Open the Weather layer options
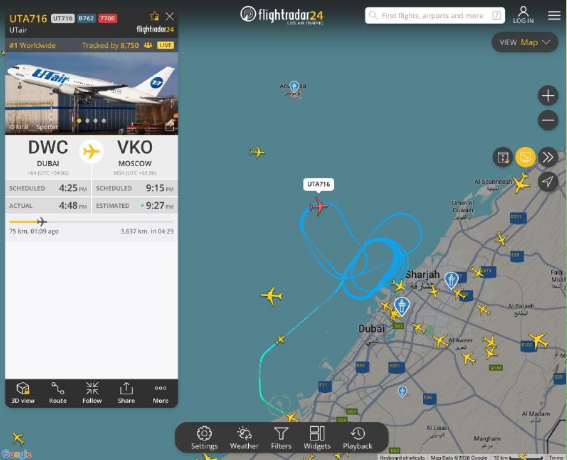Viewport: 567px width, 460px height. coord(244,438)
